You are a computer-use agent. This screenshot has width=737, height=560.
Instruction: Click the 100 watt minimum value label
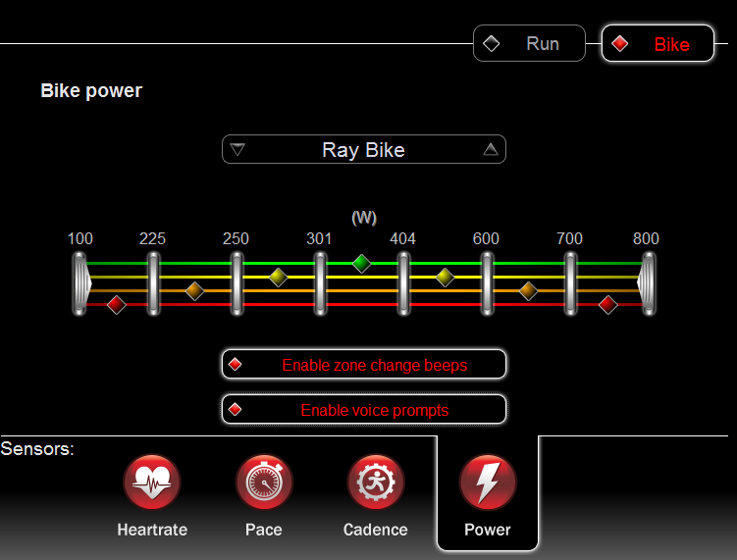79,238
